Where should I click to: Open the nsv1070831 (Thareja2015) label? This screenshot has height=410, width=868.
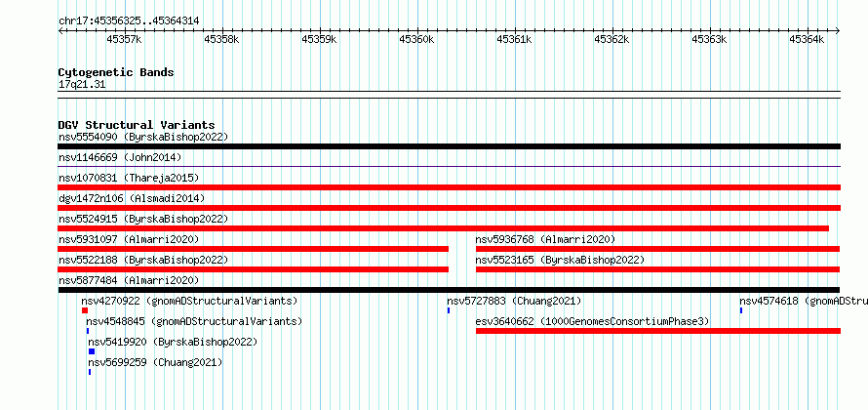tap(129, 178)
